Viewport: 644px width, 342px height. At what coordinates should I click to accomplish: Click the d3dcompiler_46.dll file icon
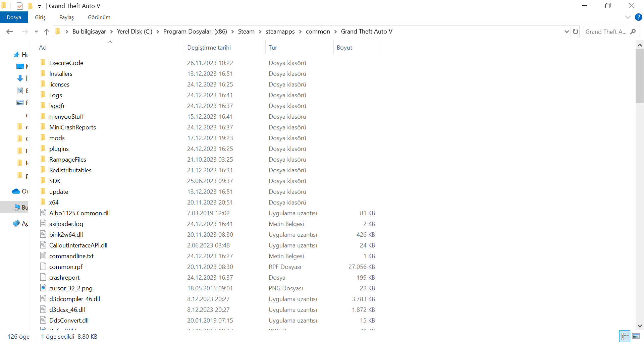click(x=43, y=299)
